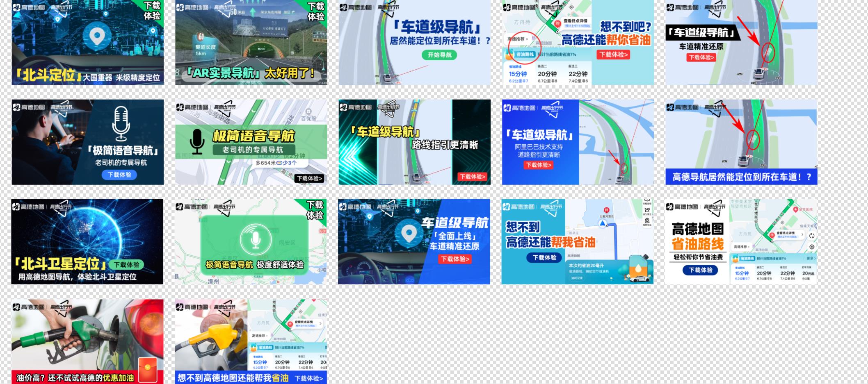The height and width of the screenshot is (384, 868).
Task: Click green 下载体验 corner ribbon on 北斗定位 banner
Action: click(152, 11)
